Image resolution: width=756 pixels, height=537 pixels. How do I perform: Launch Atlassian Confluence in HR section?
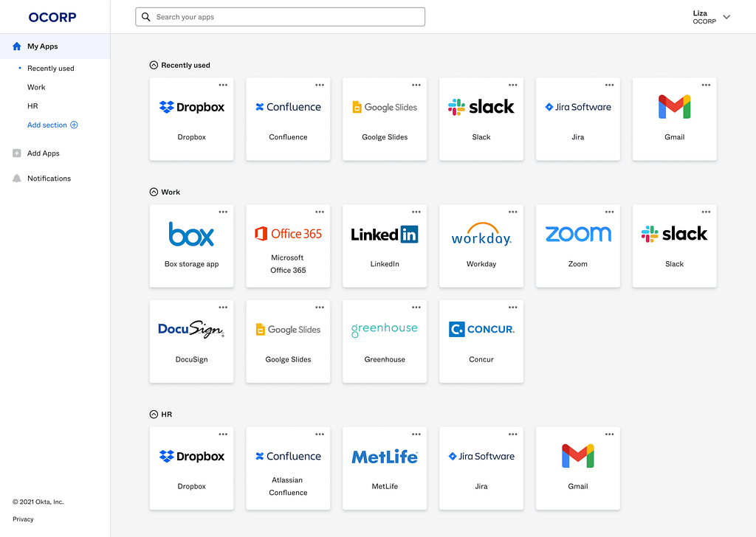(288, 468)
